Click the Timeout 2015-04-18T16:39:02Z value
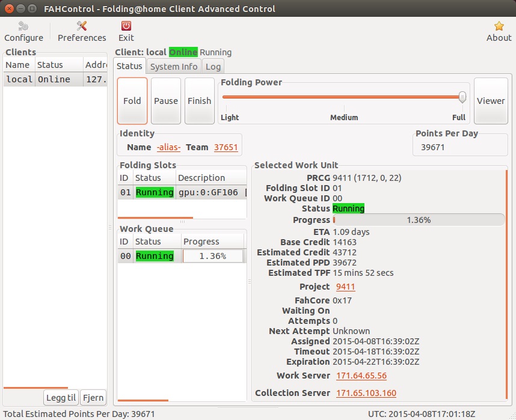The width and height of the screenshot is (516, 420). tap(376, 352)
